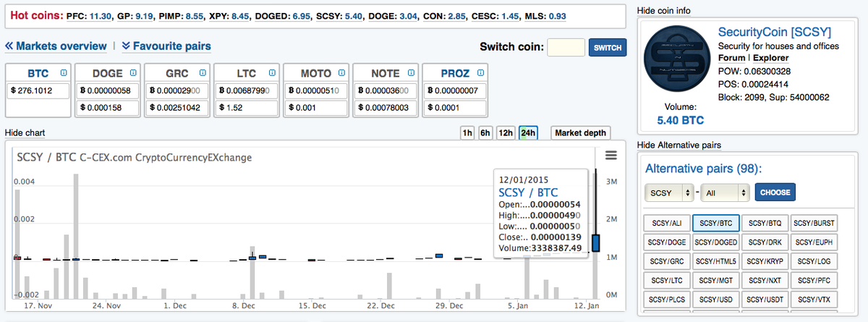
Task: Click the BTC price field $ 276.1012
Action: coord(38,91)
